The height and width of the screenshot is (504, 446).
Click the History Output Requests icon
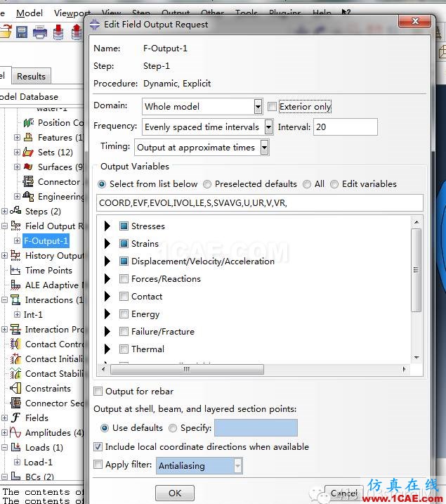click(x=15, y=255)
